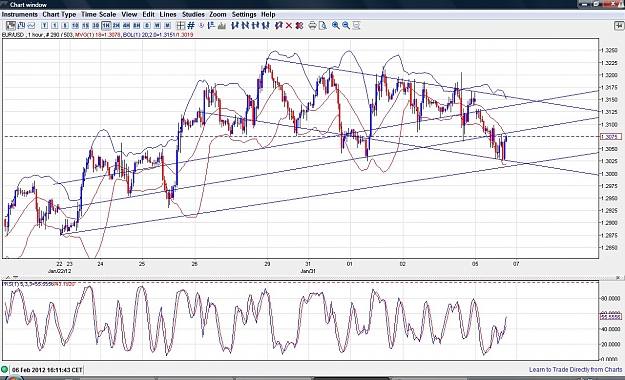This screenshot has width=625, height=380.
Task: Click the 06 Feb 2012 status bar time
Action: point(47,370)
